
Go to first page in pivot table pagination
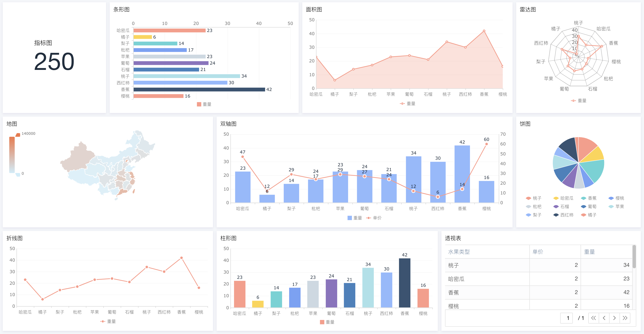593,318
